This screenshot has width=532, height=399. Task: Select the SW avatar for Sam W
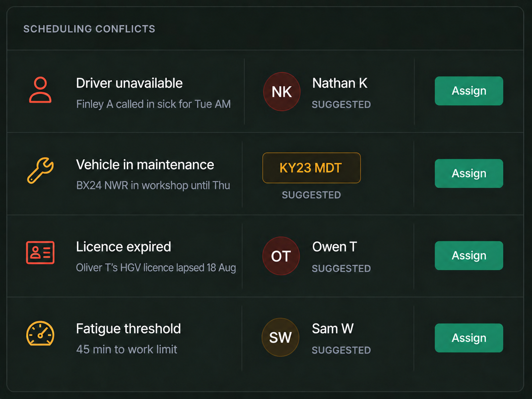(280, 337)
